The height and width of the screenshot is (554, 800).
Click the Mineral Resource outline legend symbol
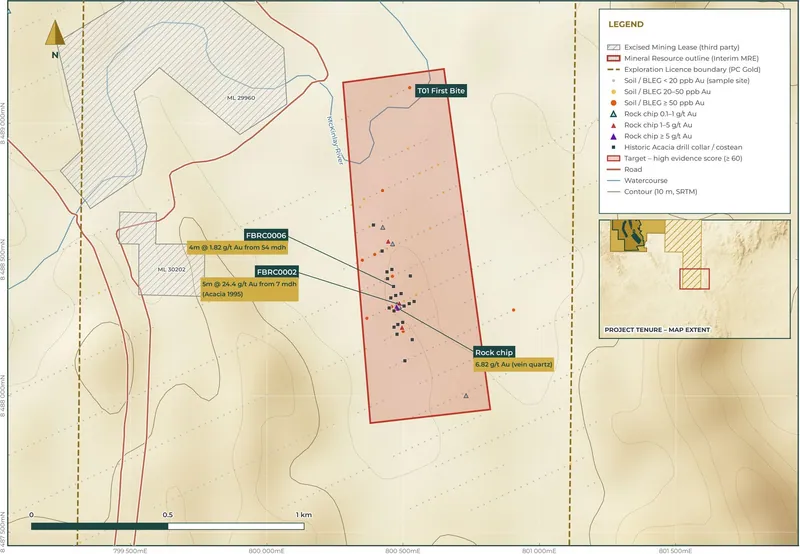[613, 58]
